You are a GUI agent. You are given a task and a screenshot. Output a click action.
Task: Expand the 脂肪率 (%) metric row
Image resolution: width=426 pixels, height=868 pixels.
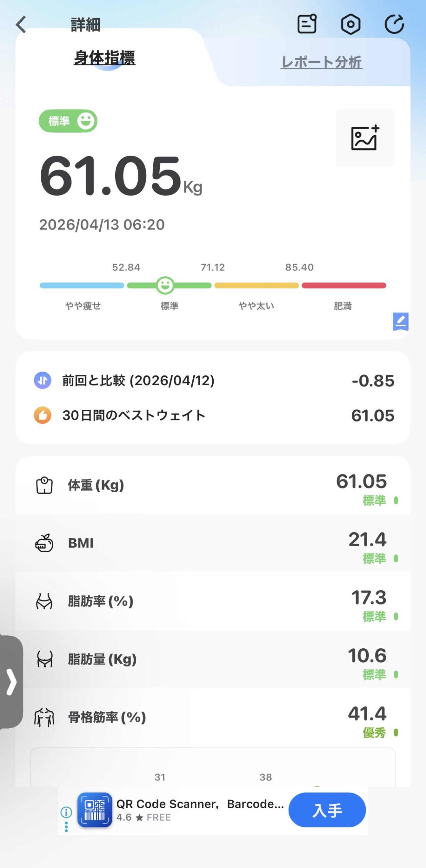[x=213, y=601]
